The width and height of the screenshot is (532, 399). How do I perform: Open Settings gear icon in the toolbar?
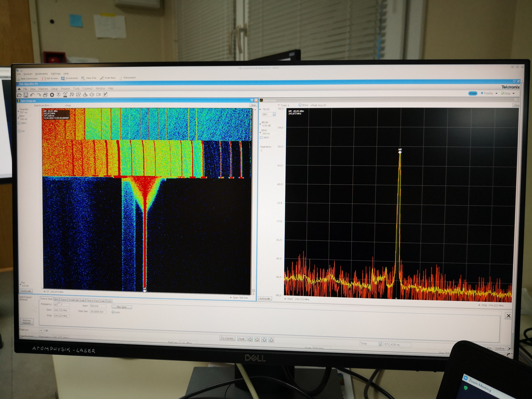pyautogui.click(x=52, y=95)
